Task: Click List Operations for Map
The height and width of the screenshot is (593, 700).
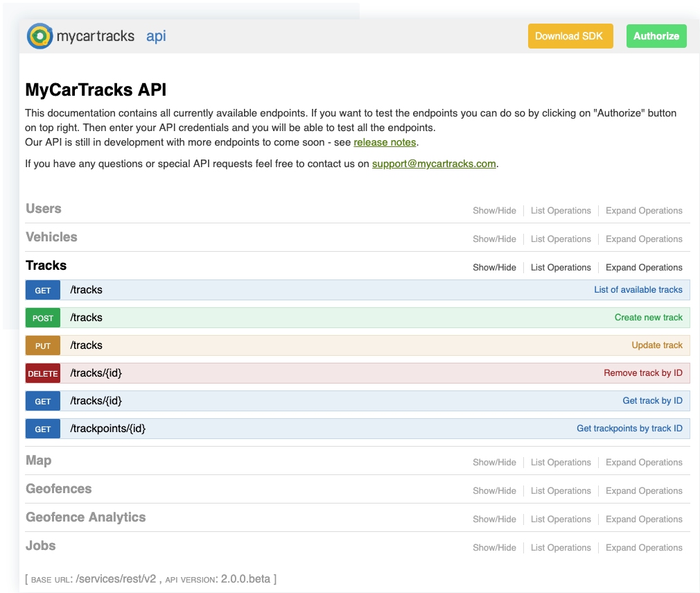Action: (561, 462)
